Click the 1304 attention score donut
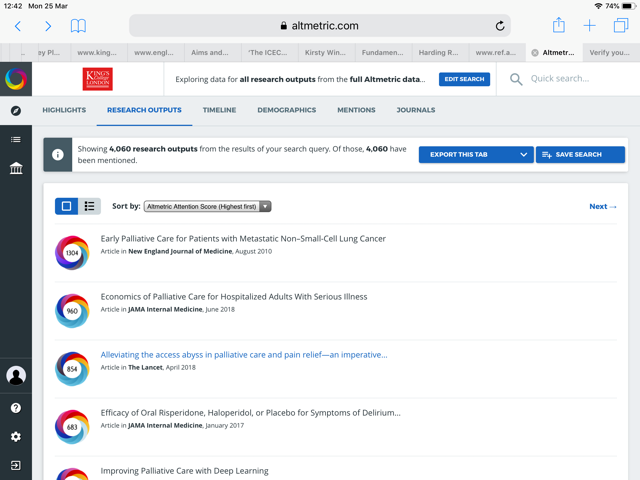640x480 pixels. pos(72,253)
